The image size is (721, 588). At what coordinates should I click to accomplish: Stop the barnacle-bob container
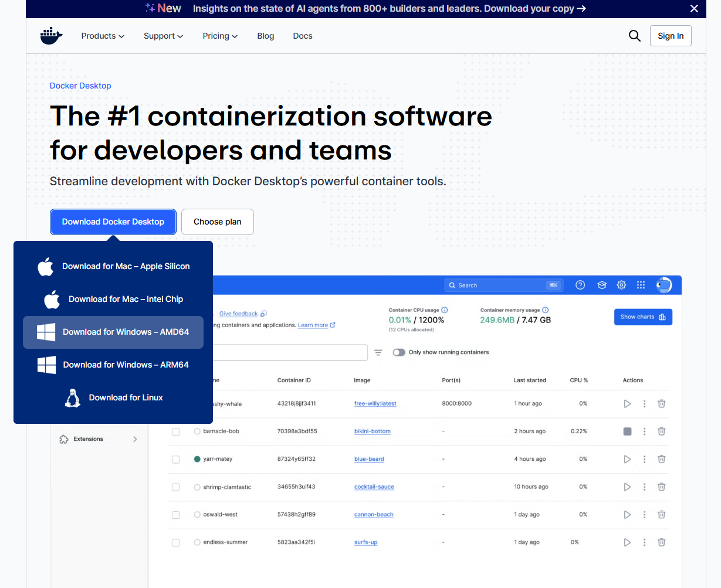(x=627, y=431)
